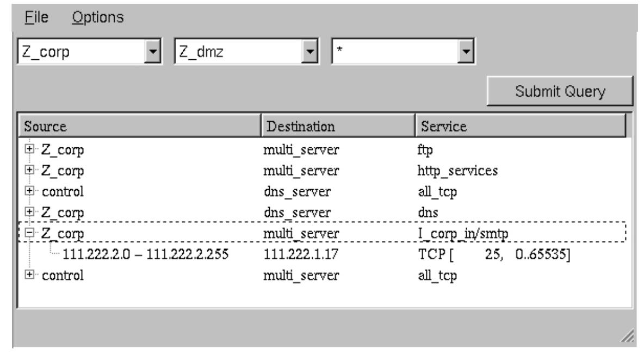Open the File menu
644x356 pixels.
pos(36,17)
